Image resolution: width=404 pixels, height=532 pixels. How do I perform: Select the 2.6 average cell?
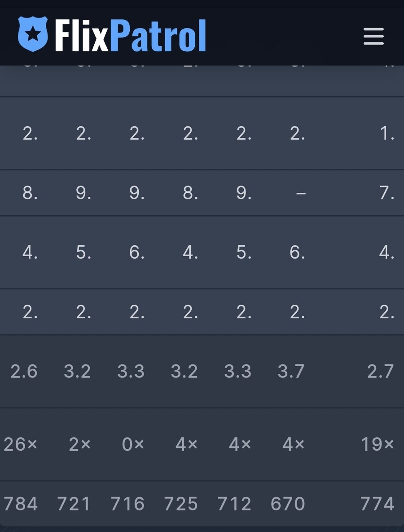point(24,371)
